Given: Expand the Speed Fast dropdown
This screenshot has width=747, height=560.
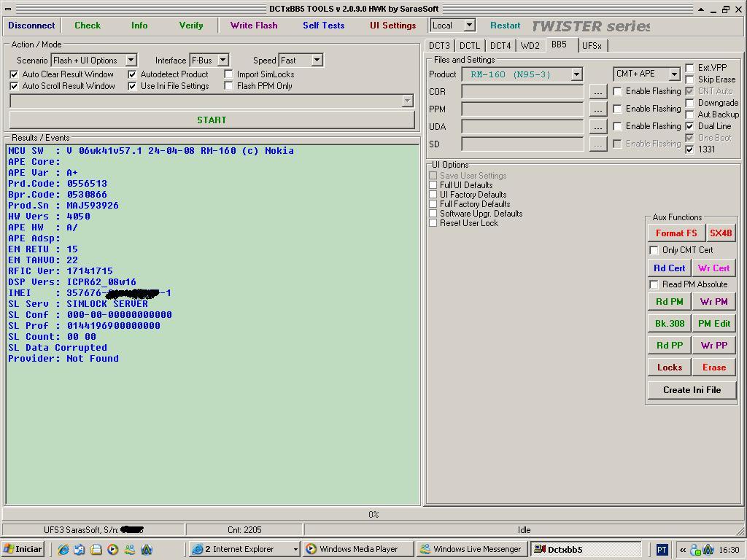Looking at the screenshot, I should click(x=317, y=60).
